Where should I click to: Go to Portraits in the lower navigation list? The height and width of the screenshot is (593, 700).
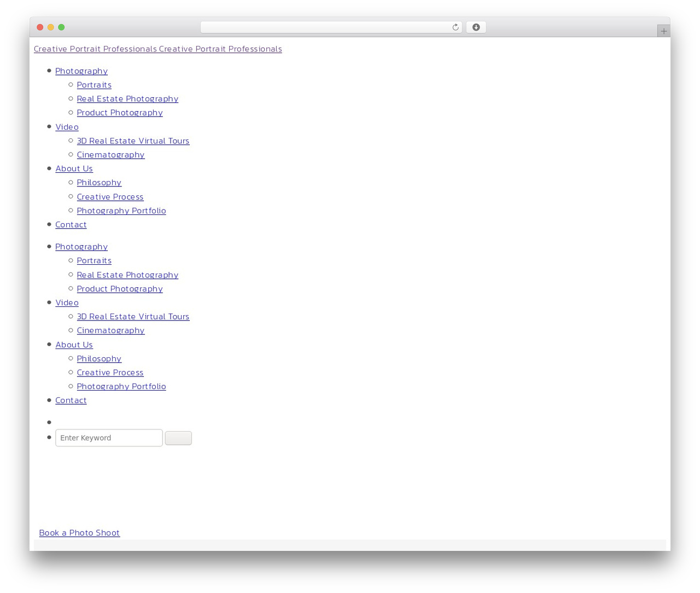click(94, 261)
